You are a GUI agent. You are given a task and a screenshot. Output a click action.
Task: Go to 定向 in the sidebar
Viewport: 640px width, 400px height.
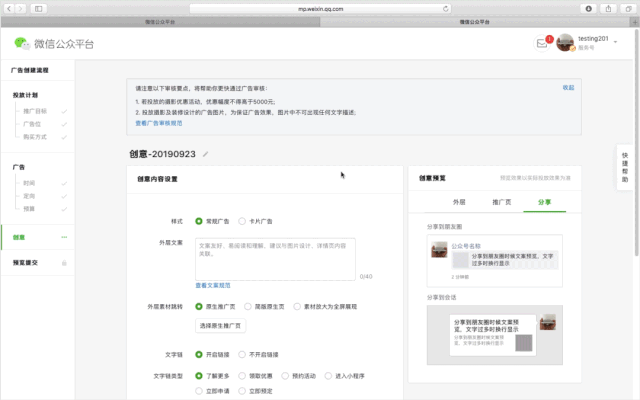[x=29, y=196]
